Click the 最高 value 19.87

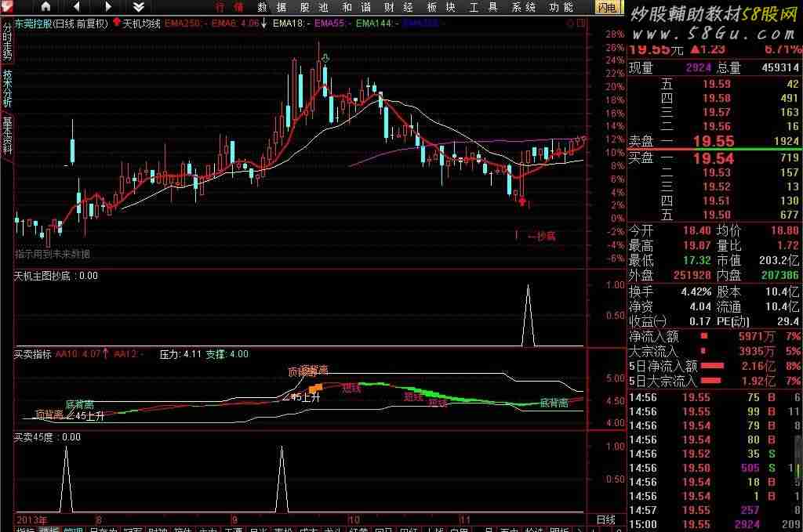697,245
